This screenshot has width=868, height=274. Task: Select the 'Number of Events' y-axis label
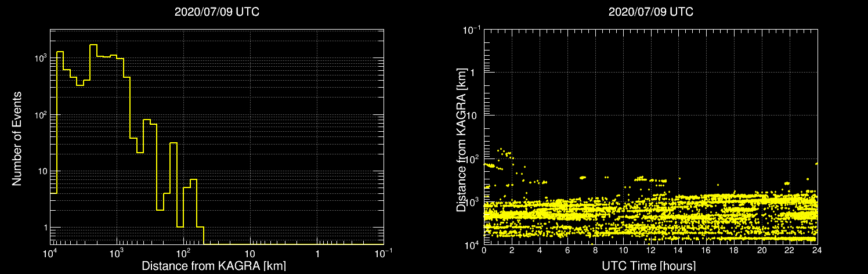(17, 138)
